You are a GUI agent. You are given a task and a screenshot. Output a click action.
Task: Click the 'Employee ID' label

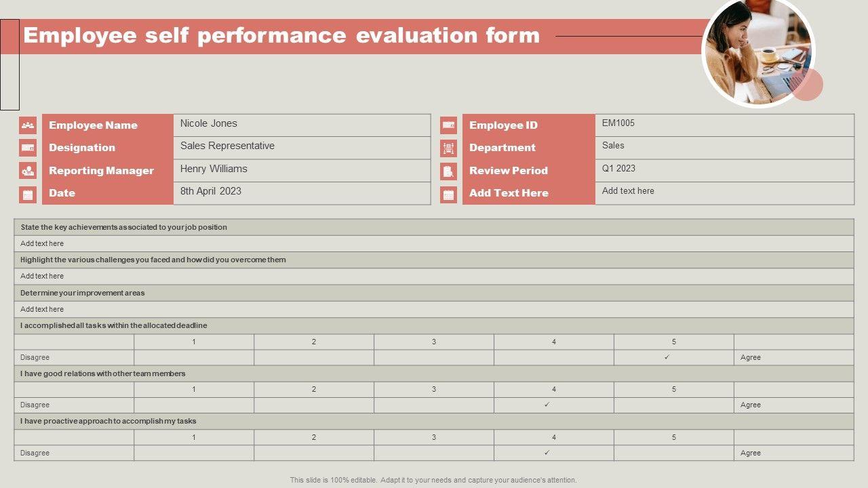coord(503,125)
